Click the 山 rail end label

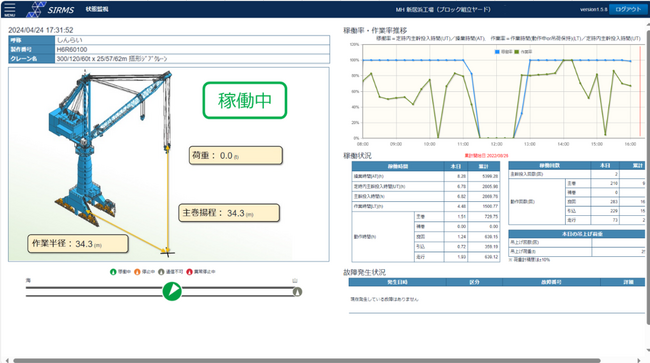[295, 281]
